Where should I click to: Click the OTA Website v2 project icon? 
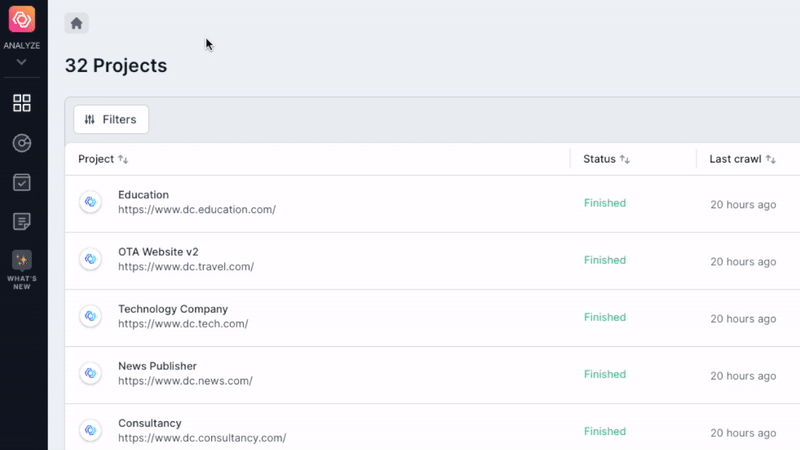[x=90, y=259]
